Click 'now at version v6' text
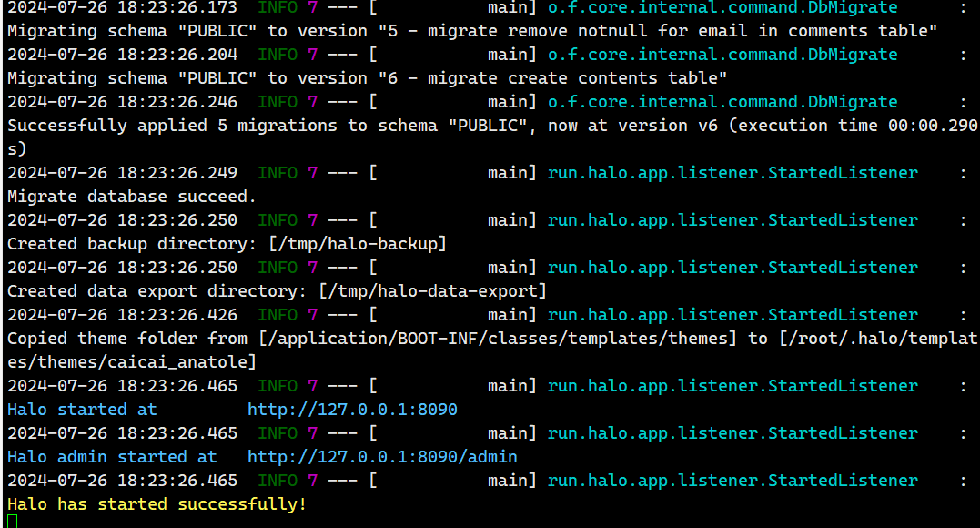 (x=632, y=126)
